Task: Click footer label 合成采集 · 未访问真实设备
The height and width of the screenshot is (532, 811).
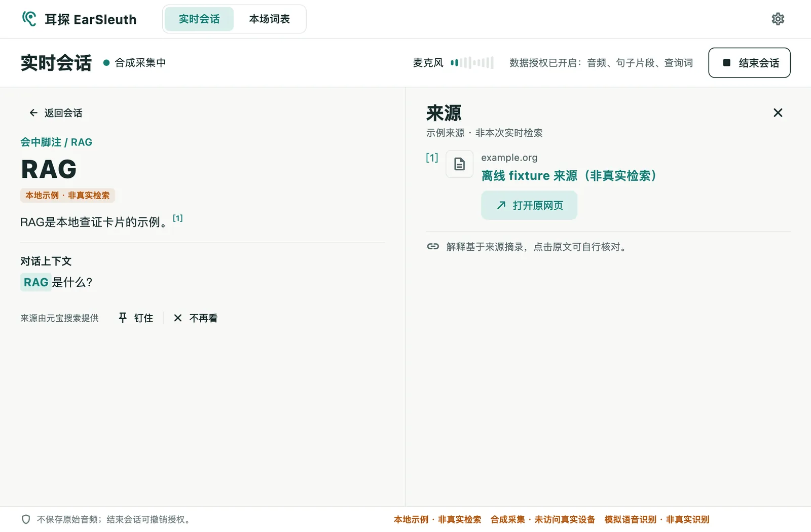Action: pos(543,519)
